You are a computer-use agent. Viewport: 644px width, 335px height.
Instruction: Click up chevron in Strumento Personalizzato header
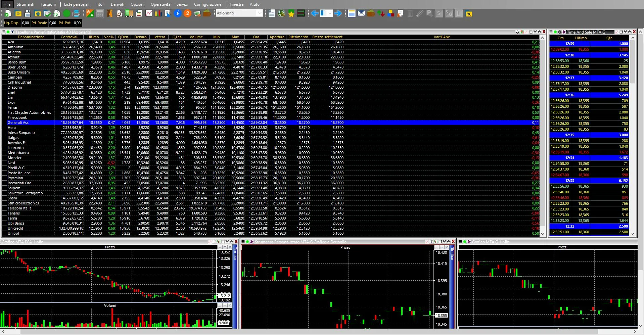[449, 242]
